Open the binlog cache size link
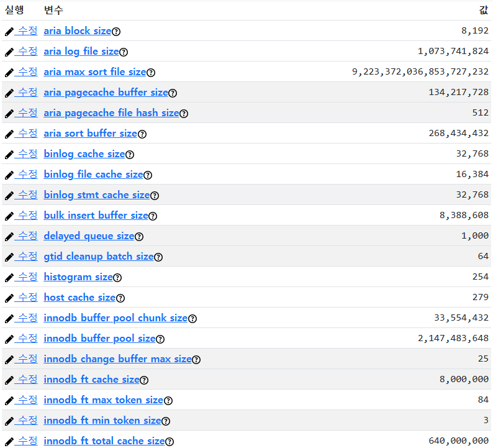Image resolution: width=493 pixels, height=448 pixels. click(84, 154)
